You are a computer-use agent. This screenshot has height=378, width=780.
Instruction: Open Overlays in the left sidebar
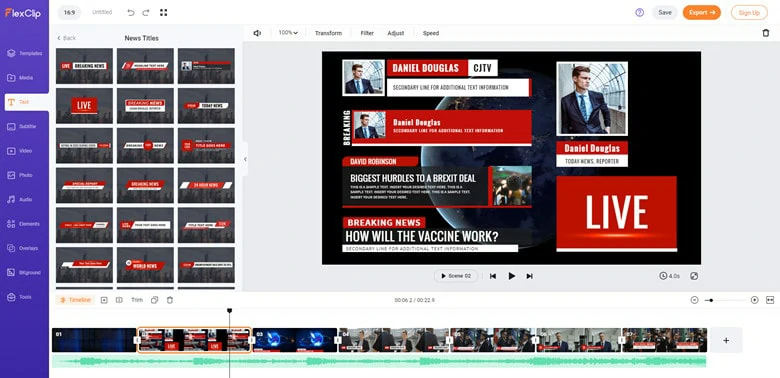pyautogui.click(x=24, y=248)
